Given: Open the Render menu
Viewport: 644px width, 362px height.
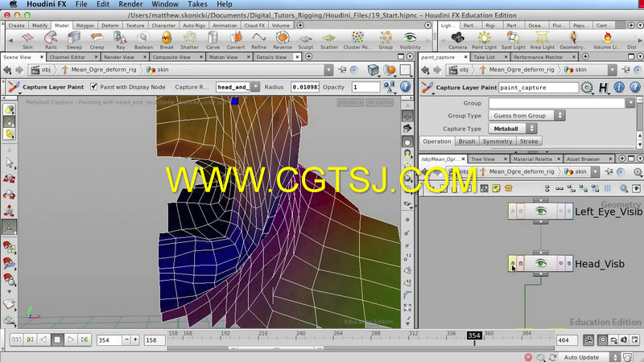Looking at the screenshot, I should click(130, 4).
